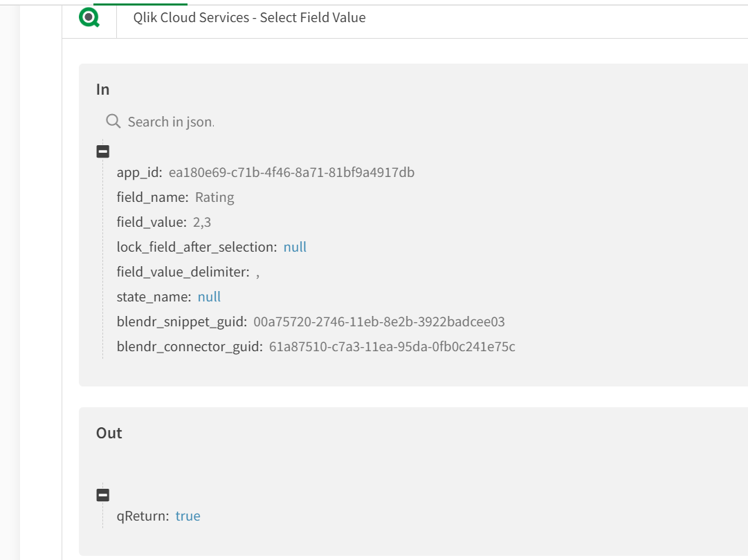
Task: Click the app_id key label
Action: pos(139,172)
